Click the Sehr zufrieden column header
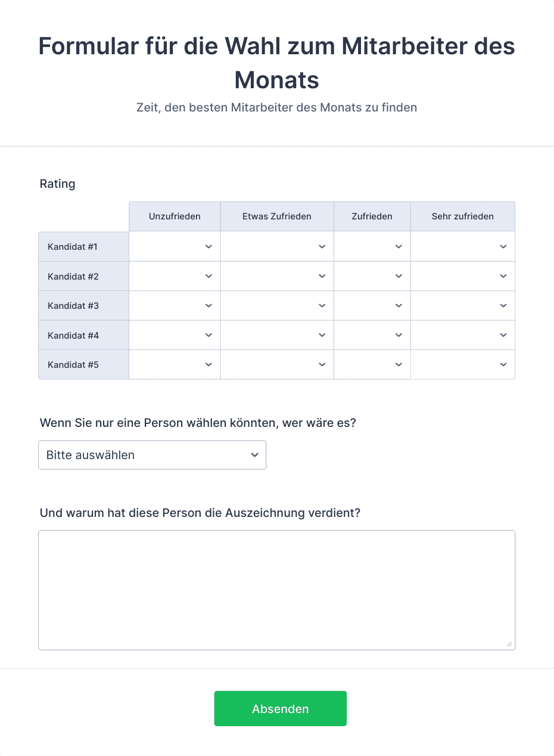The image size is (554, 756). point(462,216)
